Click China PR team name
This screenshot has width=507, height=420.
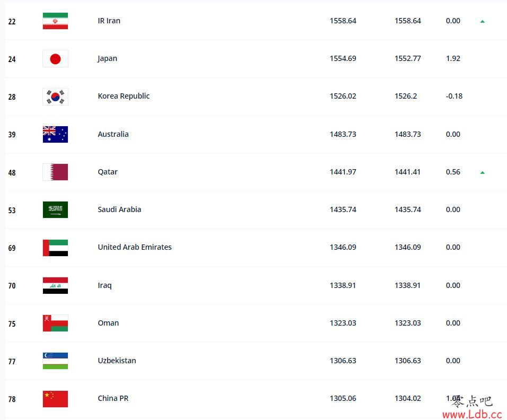(113, 398)
